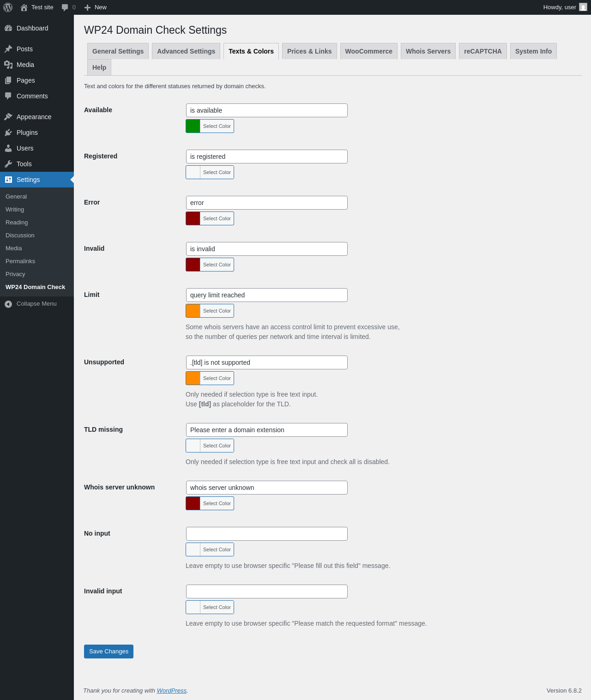The image size is (591, 700).
Task: Click the green Available color swatch
Action: pyautogui.click(x=193, y=126)
